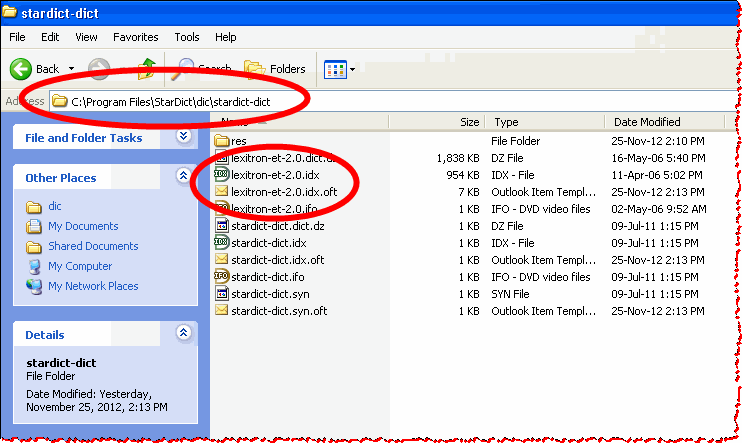Toggle the Folders pane button
742x443 pixels.
point(275,69)
